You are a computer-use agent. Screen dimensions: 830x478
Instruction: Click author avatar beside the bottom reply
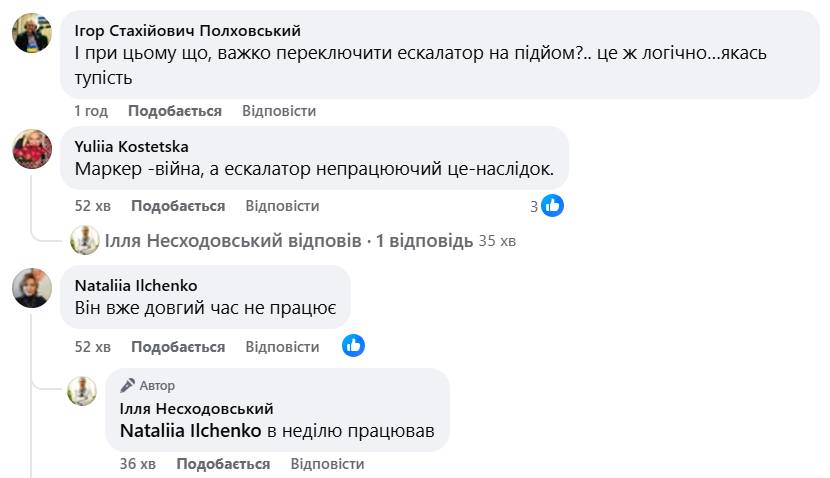[x=82, y=391]
